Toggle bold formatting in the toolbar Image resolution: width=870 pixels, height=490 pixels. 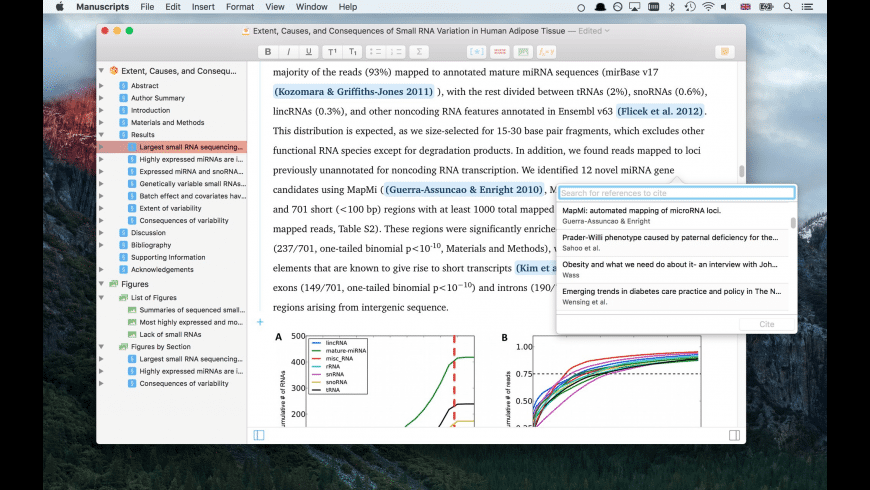pos(267,52)
